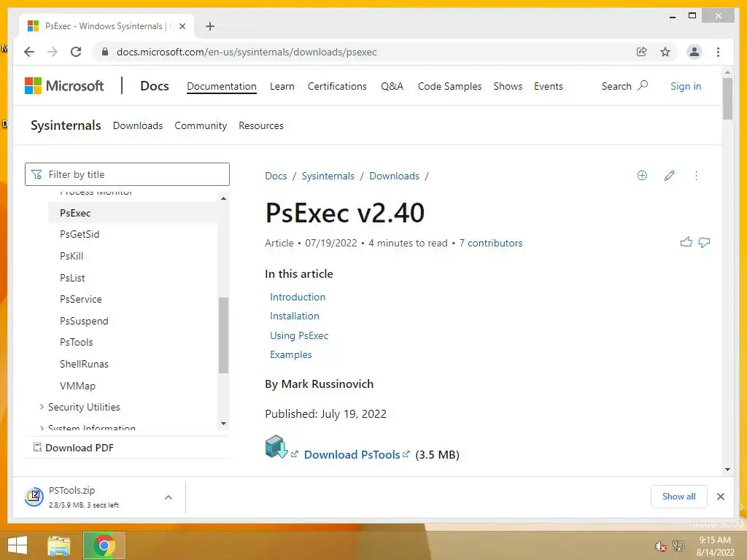747x560 pixels.
Task: Click the Download PsTools link
Action: (352, 454)
